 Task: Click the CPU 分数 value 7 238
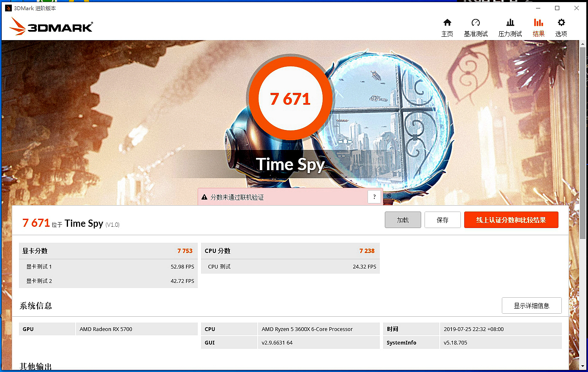[367, 250]
